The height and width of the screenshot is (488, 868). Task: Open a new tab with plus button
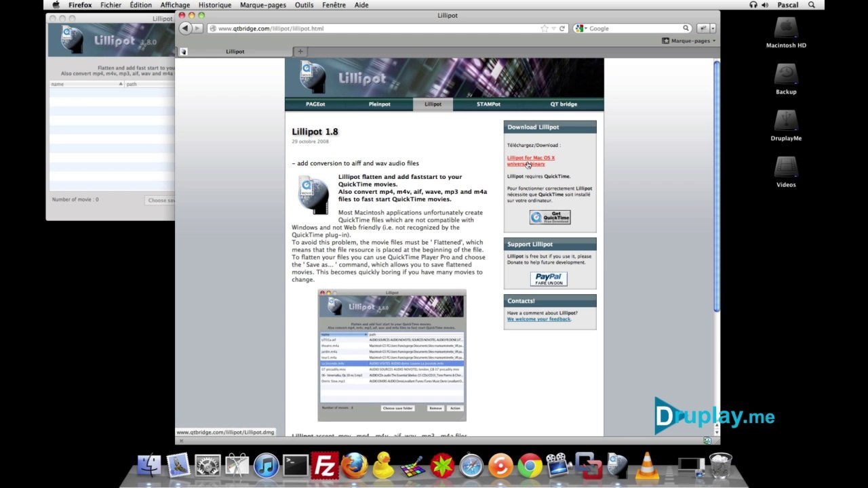click(300, 52)
